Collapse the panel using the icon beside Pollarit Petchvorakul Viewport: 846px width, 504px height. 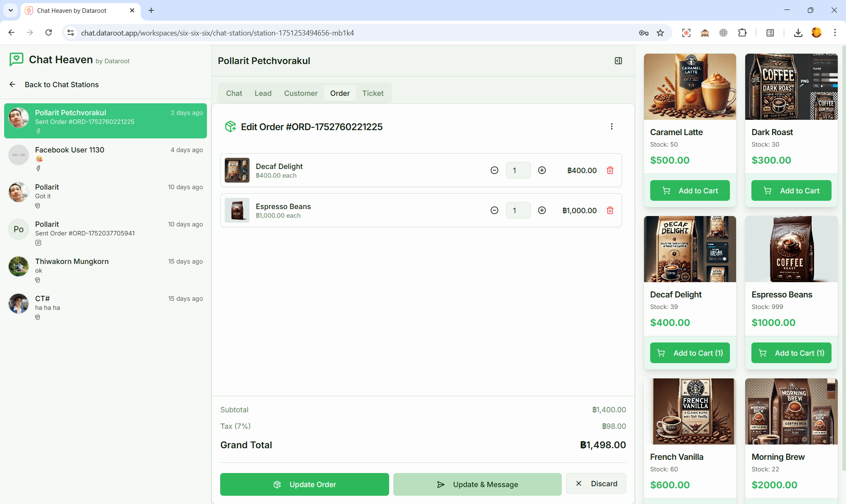click(x=618, y=60)
